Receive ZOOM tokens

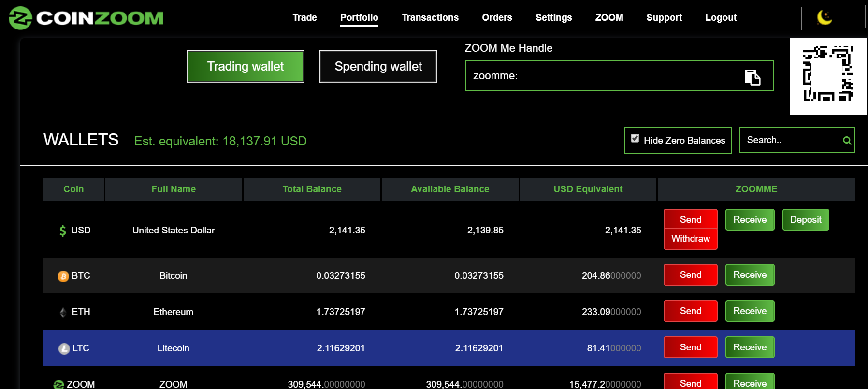(x=750, y=382)
